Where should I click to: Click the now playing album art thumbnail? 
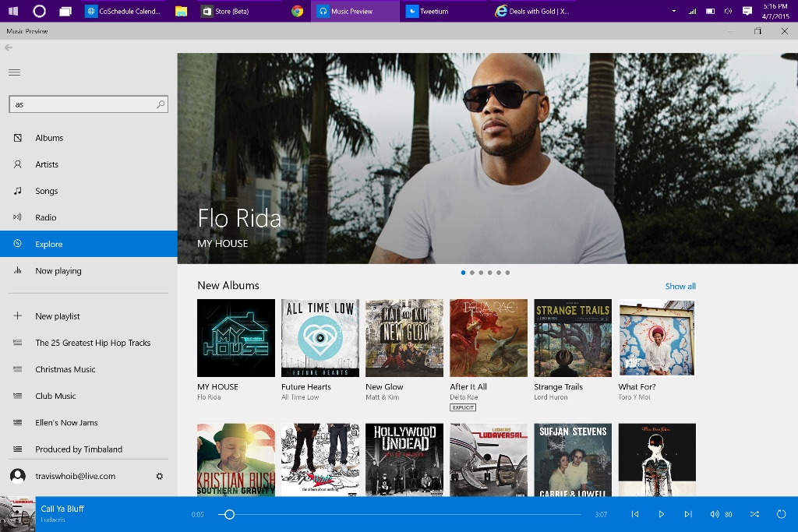[x=18, y=514]
